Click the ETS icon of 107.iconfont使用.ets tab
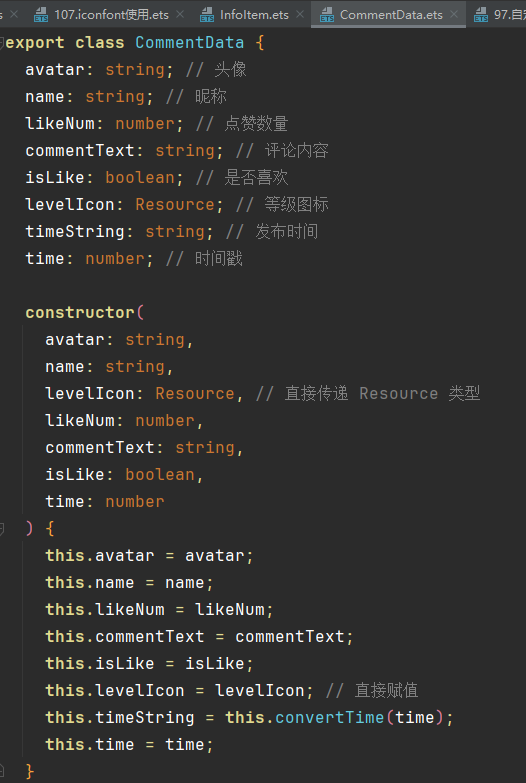The height and width of the screenshot is (783, 526). click(x=41, y=15)
